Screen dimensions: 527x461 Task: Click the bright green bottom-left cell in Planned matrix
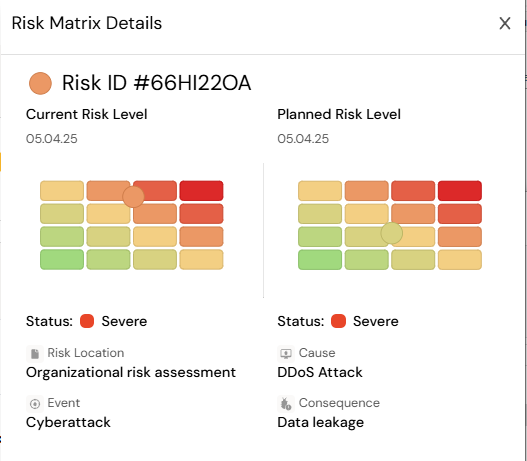[x=320, y=259]
